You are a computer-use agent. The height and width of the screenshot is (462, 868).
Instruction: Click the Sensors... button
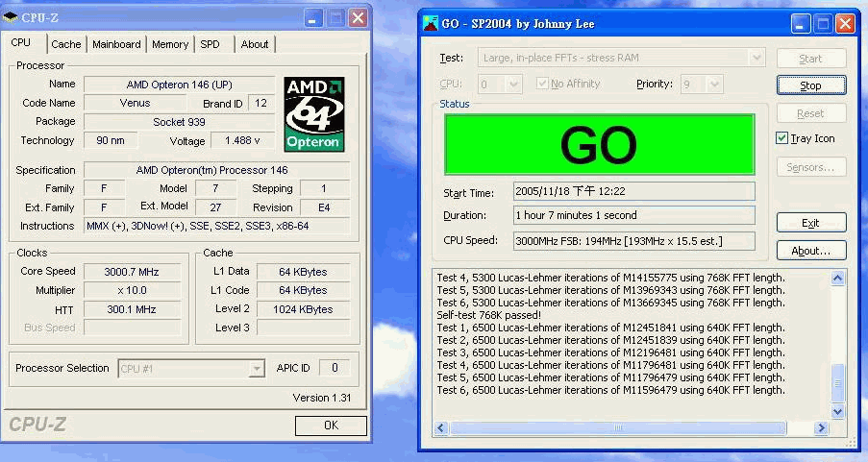811,167
